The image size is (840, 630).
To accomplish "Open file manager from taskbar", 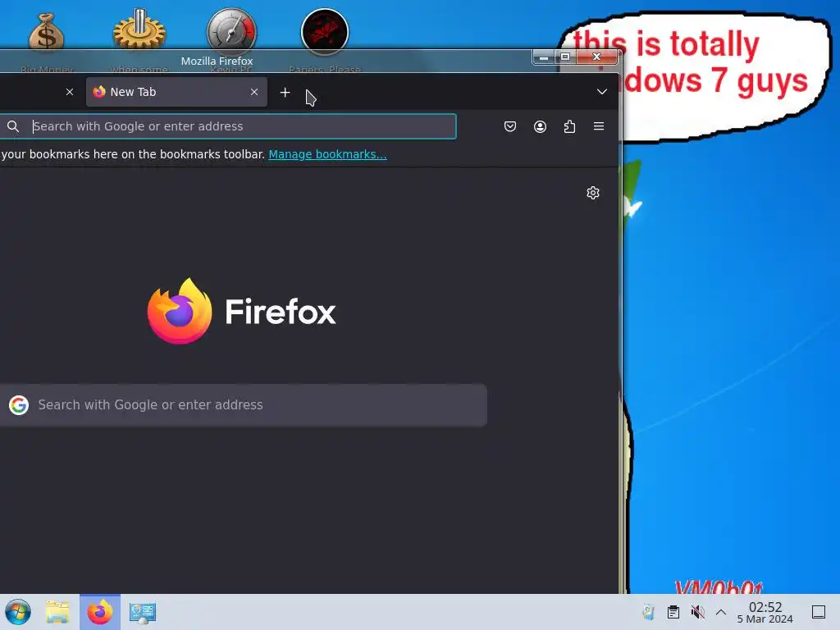I will [x=57, y=612].
